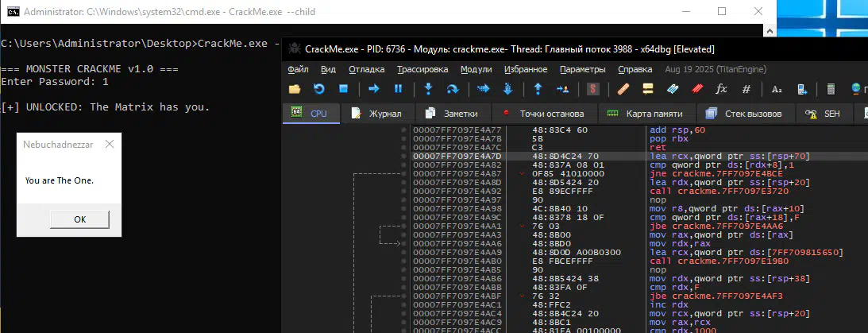868x333 pixels.
Task: Pause execution in the debugger
Action: 399,89
